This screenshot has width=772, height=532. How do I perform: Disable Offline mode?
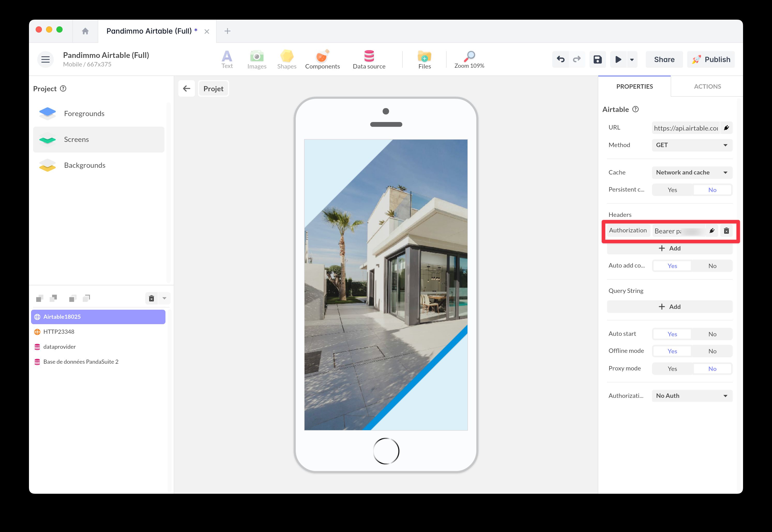click(712, 351)
